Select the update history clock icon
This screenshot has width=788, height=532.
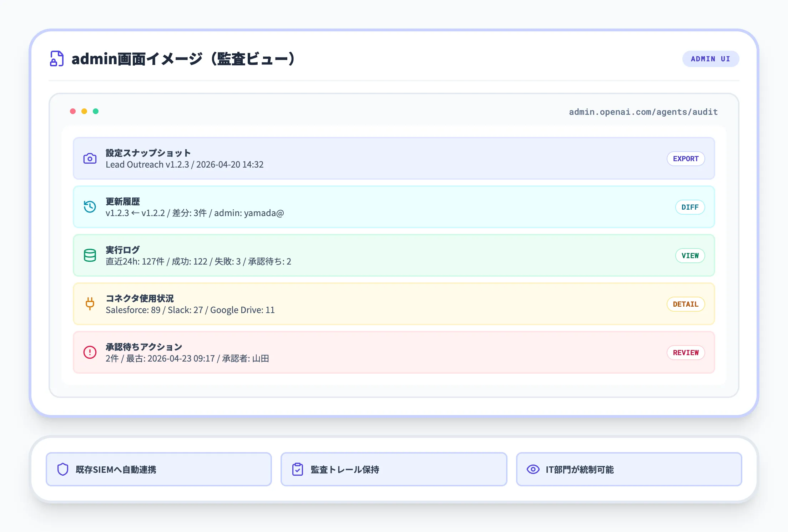coord(90,207)
